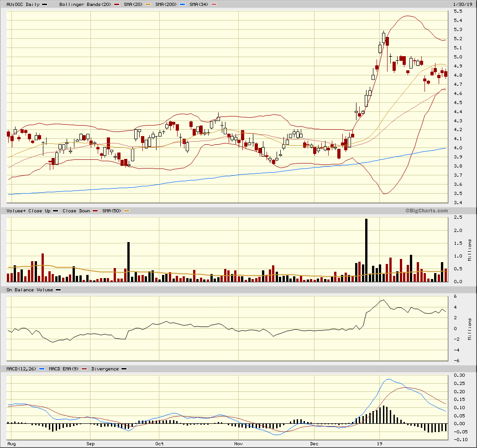
Task: Click the On Balance Volume panel title
Action: pos(30,290)
